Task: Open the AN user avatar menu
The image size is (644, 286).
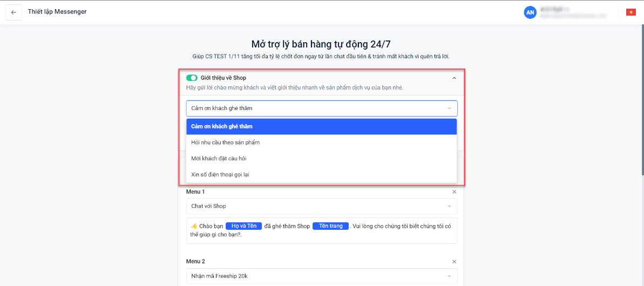Action: [x=530, y=12]
